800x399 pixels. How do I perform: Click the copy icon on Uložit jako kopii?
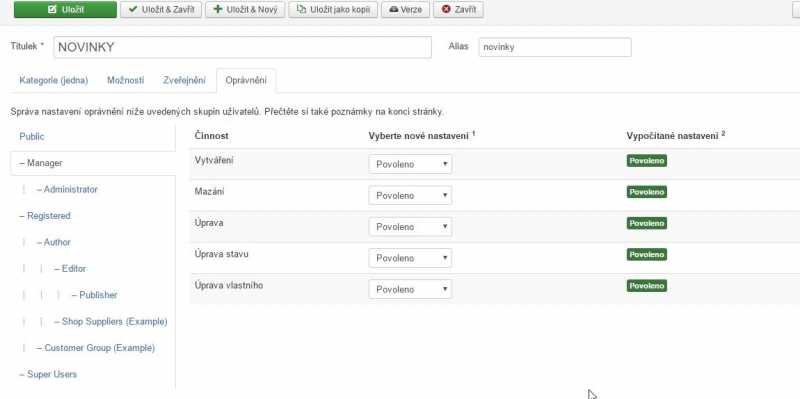click(302, 9)
